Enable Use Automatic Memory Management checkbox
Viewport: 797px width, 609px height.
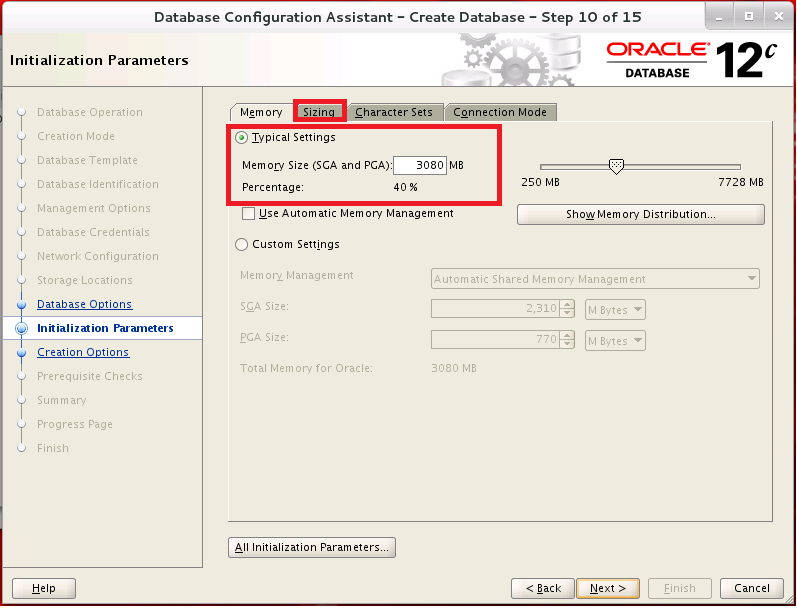coord(249,213)
